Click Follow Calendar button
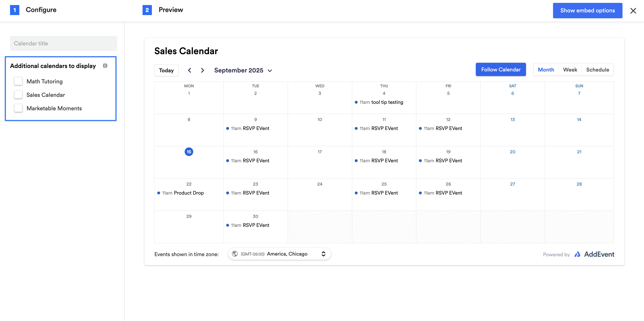The image size is (644, 321). (501, 70)
